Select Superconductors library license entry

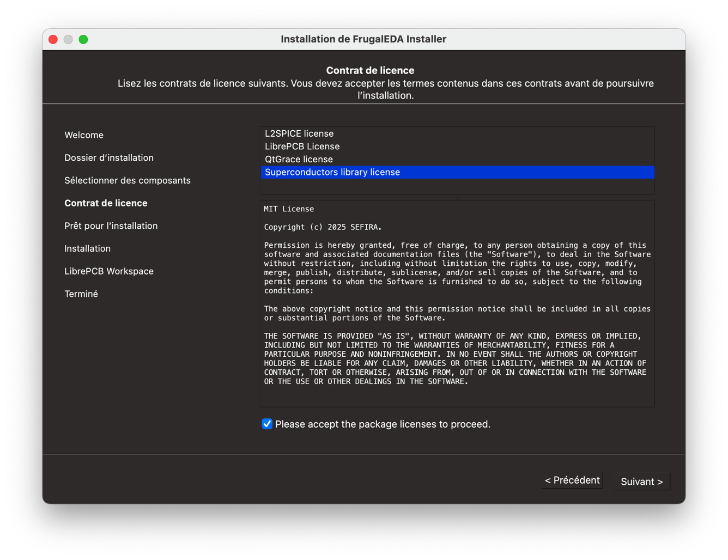[x=332, y=172]
